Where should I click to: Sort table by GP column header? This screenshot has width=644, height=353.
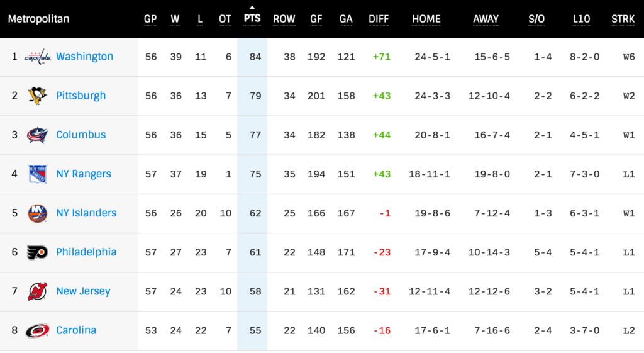coord(150,19)
